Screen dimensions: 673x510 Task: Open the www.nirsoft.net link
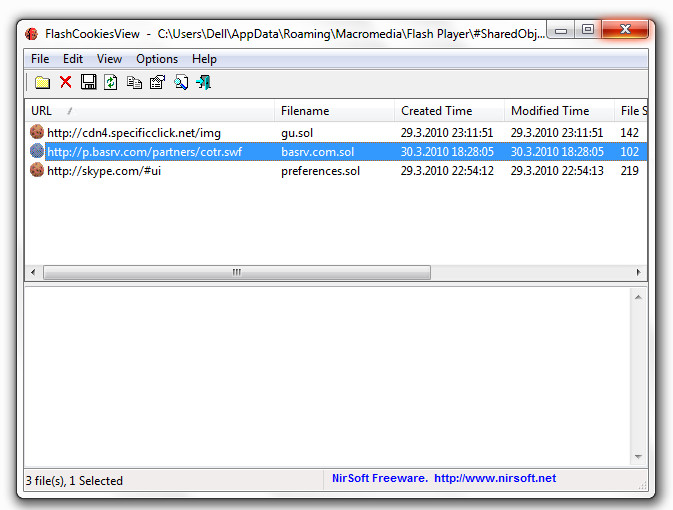(x=495, y=478)
